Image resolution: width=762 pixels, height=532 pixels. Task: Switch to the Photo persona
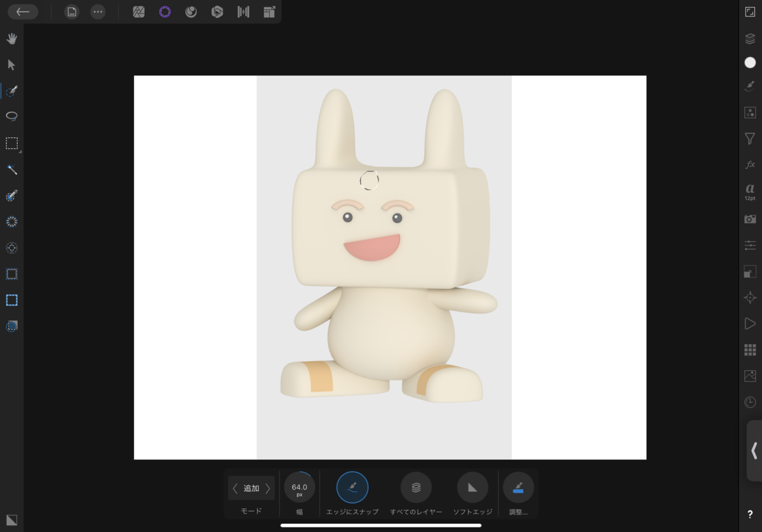coord(138,11)
